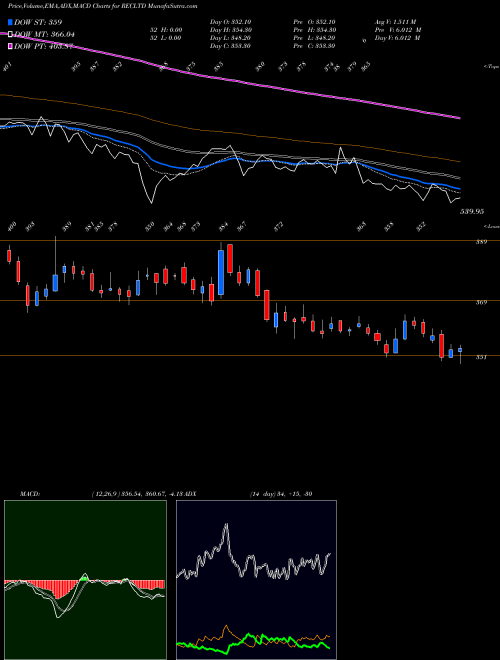500x660 pixels.
Task: Click the white DOW MT legend swatch
Action: point(10,34)
